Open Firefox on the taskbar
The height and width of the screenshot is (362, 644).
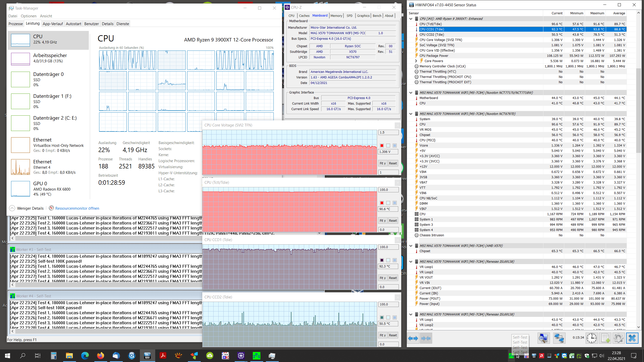tap(101, 355)
